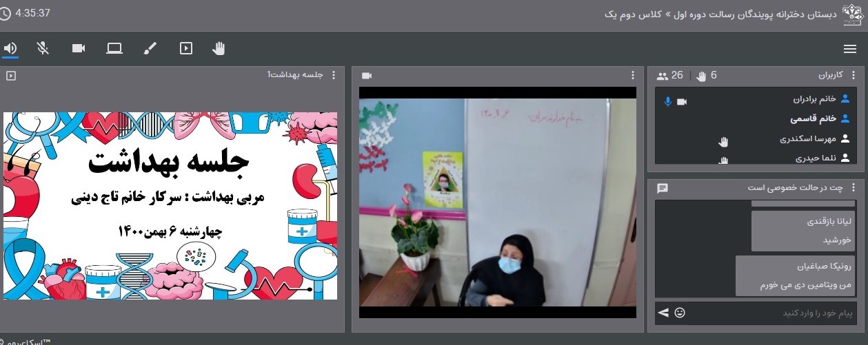Open the کاربران panel's three-dot options menu
The height and width of the screenshot is (345, 868).
(853, 75)
